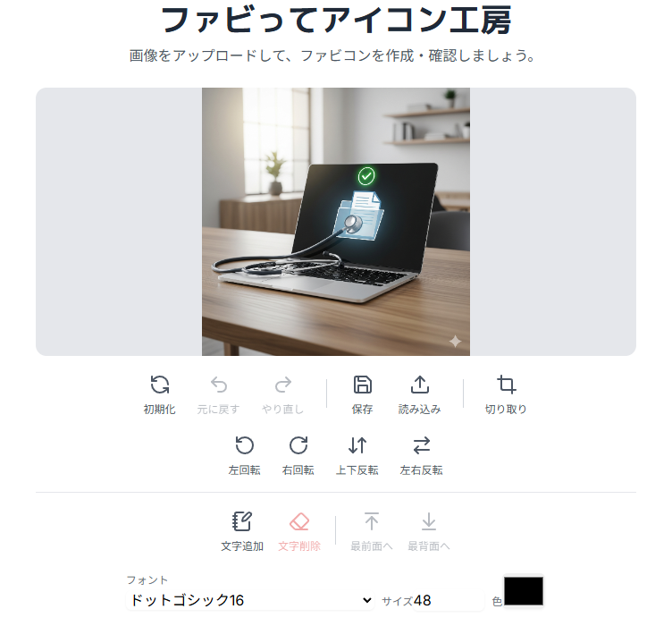This screenshot has width=672, height=626.
Task: Click the 初期化 reset icon
Action: (x=159, y=385)
